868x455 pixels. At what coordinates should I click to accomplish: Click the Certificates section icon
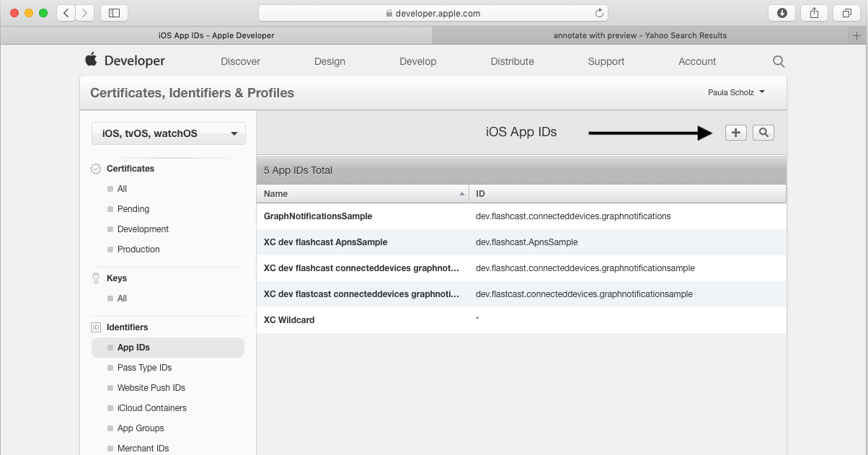pyautogui.click(x=96, y=169)
